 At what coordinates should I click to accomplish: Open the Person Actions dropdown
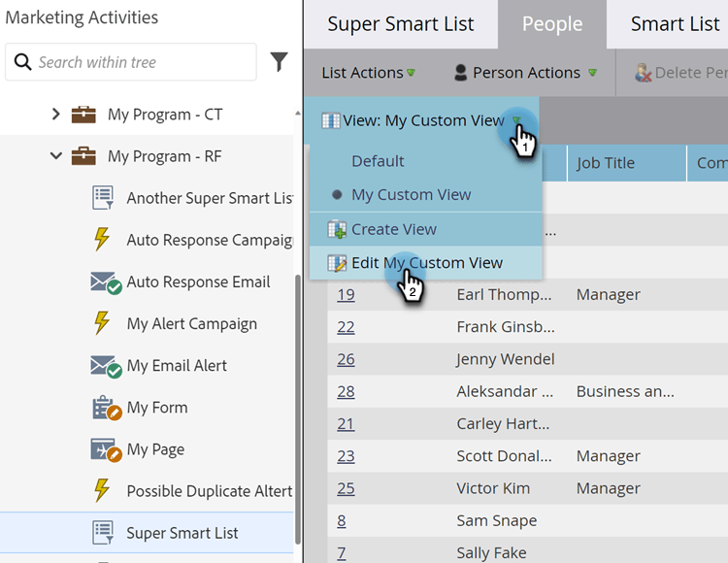point(525,73)
